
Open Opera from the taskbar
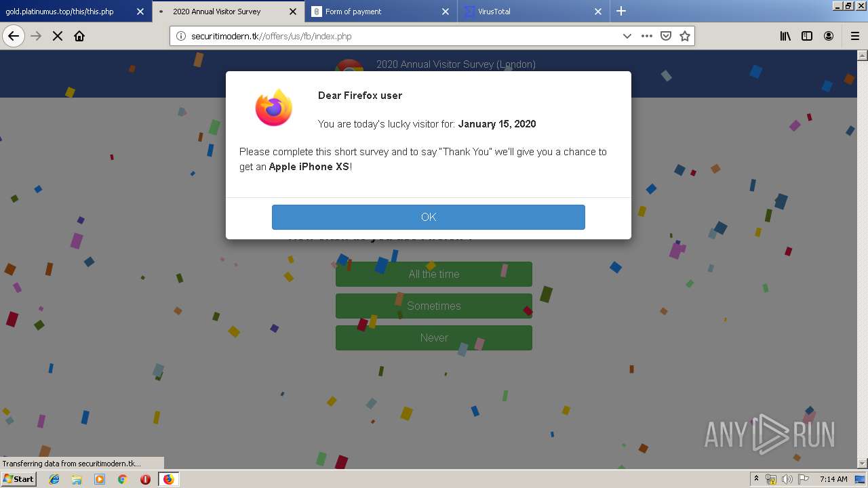pyautogui.click(x=145, y=479)
